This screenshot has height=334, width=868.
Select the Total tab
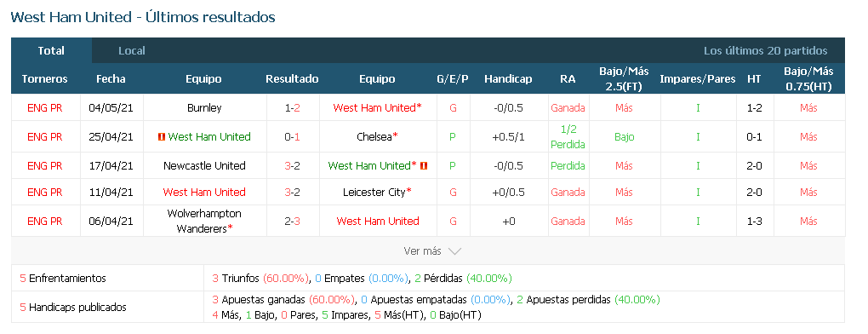point(51,50)
